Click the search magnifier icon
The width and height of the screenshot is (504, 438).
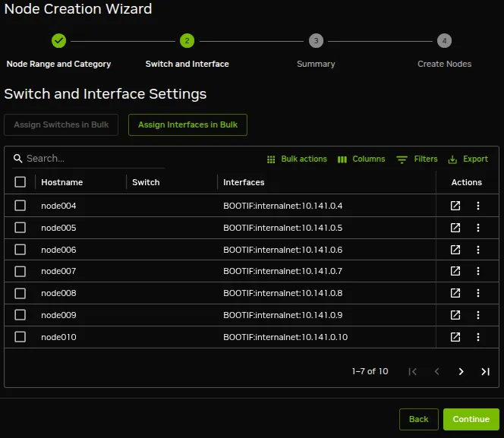[x=17, y=159]
